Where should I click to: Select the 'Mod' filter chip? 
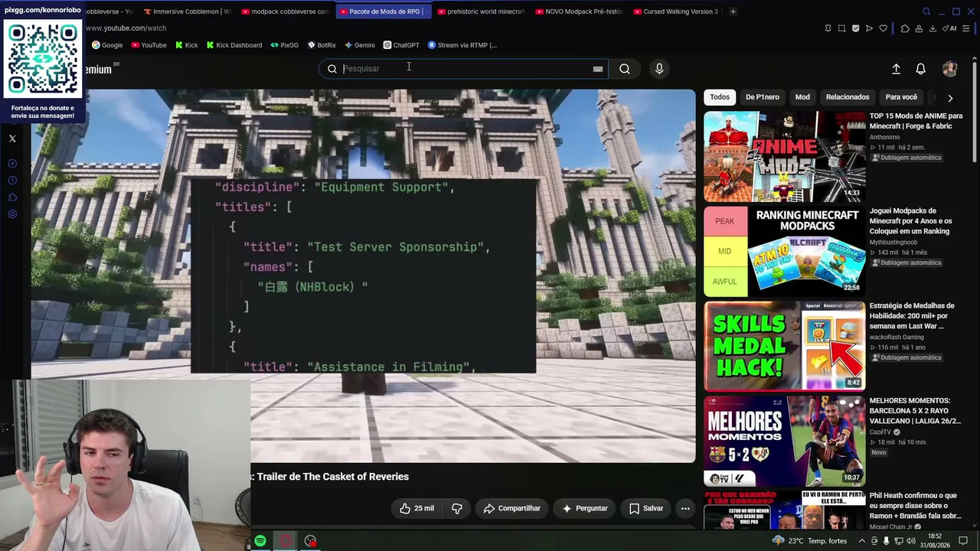click(802, 97)
